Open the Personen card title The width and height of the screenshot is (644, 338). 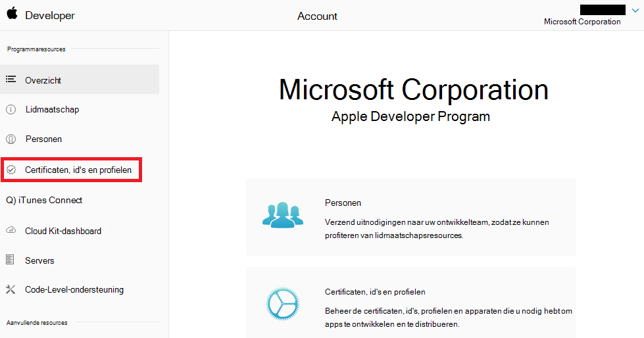point(343,203)
